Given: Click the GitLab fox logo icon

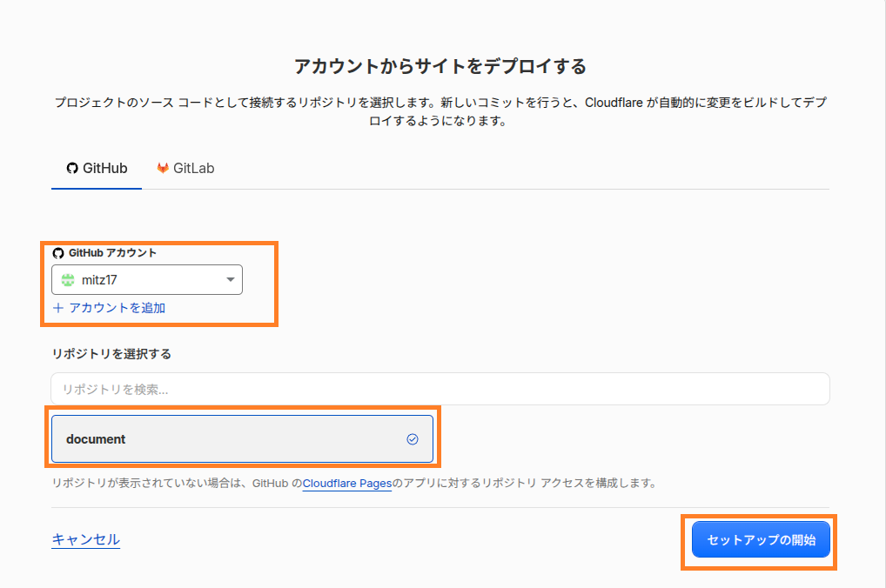Looking at the screenshot, I should 163,169.
